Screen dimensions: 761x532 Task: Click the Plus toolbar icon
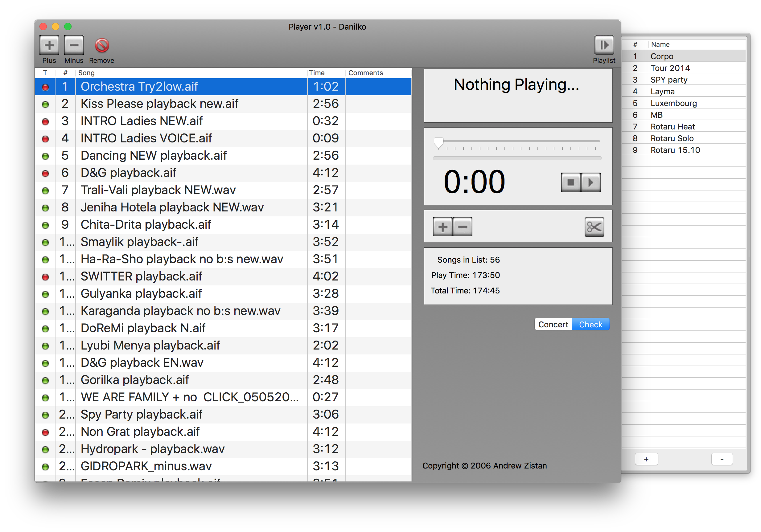point(49,45)
